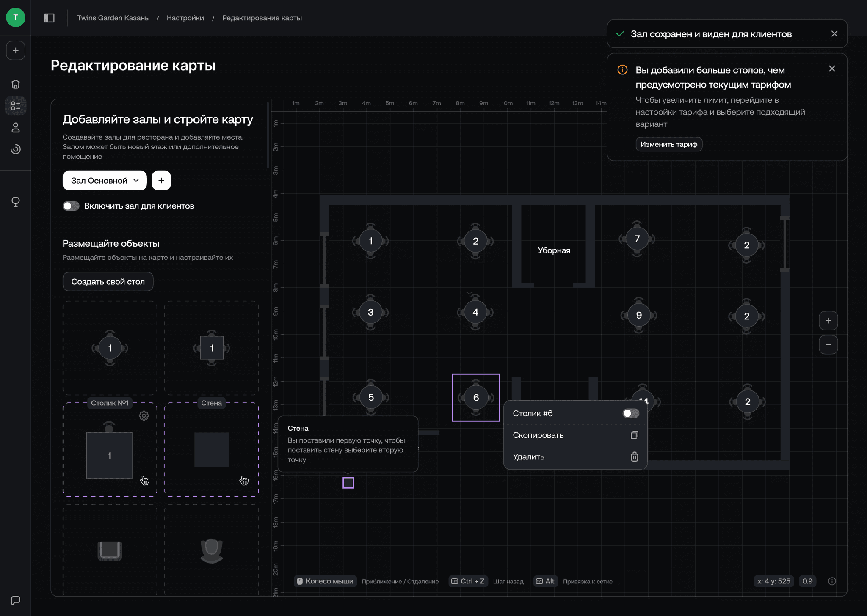Open the Home icon in the left sidebar
The height and width of the screenshot is (616, 867).
pos(16,84)
